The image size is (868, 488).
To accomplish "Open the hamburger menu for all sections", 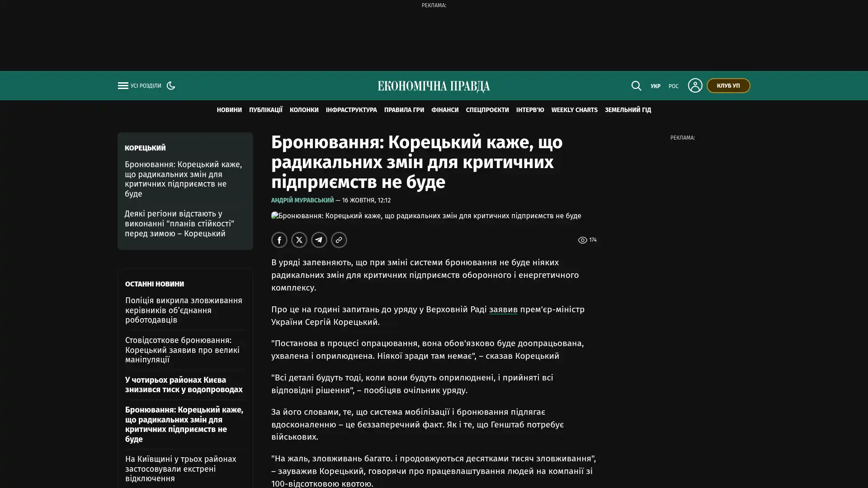I will [123, 85].
